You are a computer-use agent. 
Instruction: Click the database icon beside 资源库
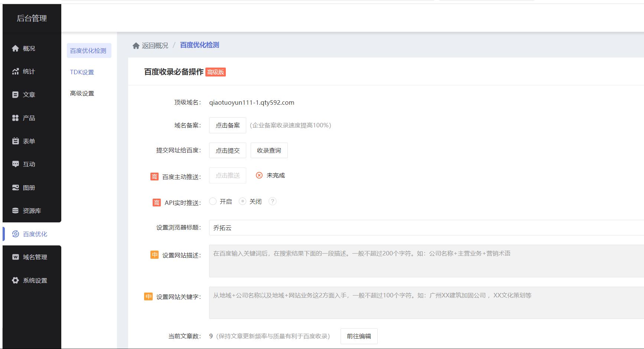click(x=15, y=211)
